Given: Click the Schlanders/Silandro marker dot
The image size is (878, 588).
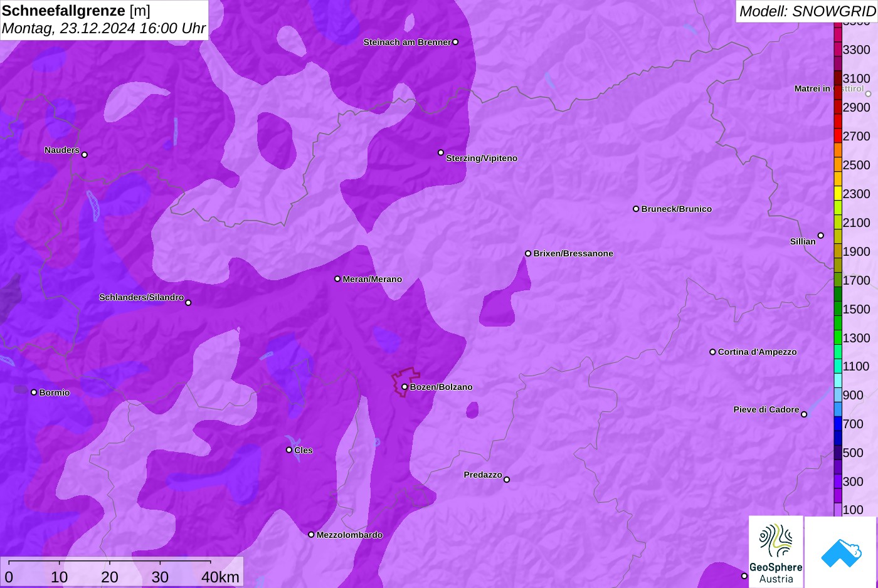Looking at the screenshot, I should [188, 303].
